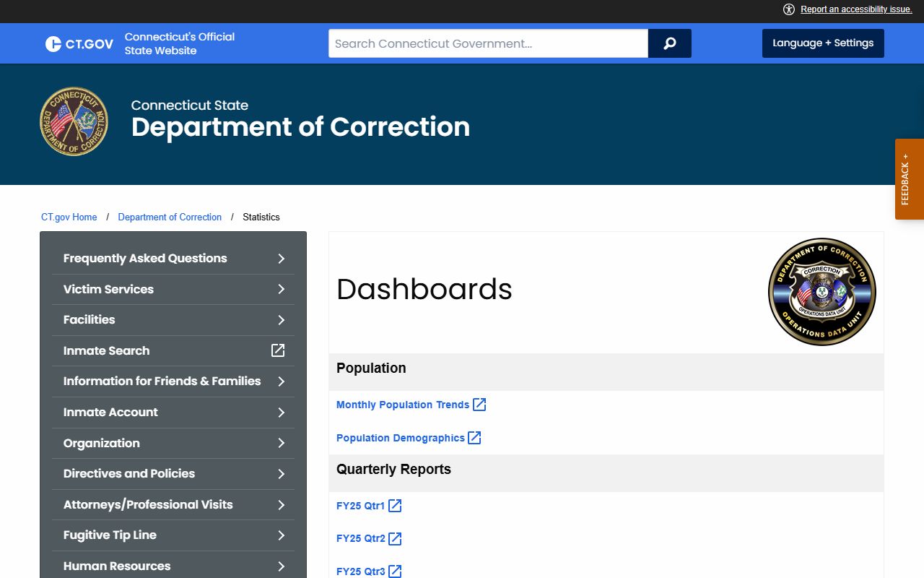Click the search magnifier button
The image size is (924, 578).
tap(670, 43)
